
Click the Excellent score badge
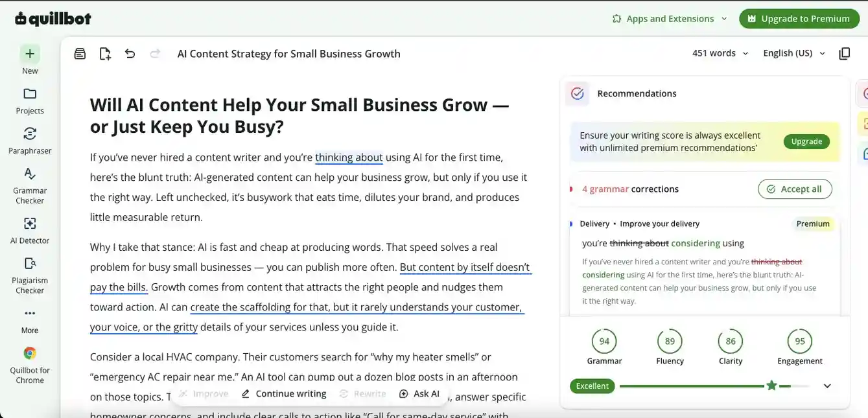click(592, 386)
